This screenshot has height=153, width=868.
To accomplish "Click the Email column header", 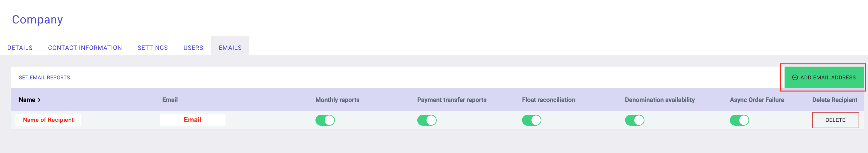I will coord(170,100).
